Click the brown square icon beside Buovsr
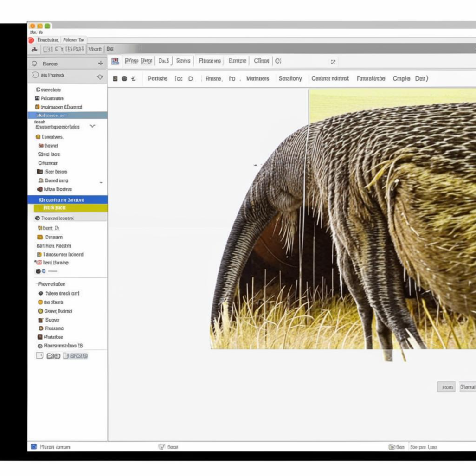The width and height of the screenshot is (476, 476). [x=41, y=320]
